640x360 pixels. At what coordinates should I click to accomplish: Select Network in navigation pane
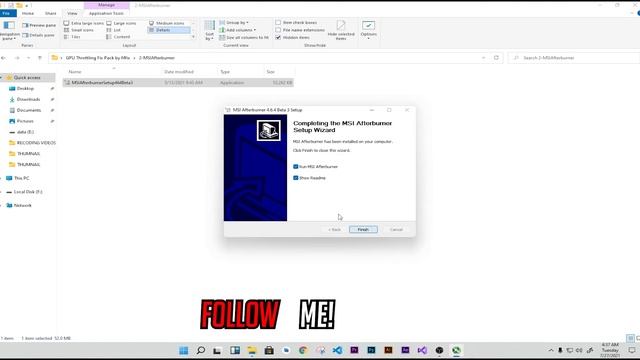pos(22,205)
